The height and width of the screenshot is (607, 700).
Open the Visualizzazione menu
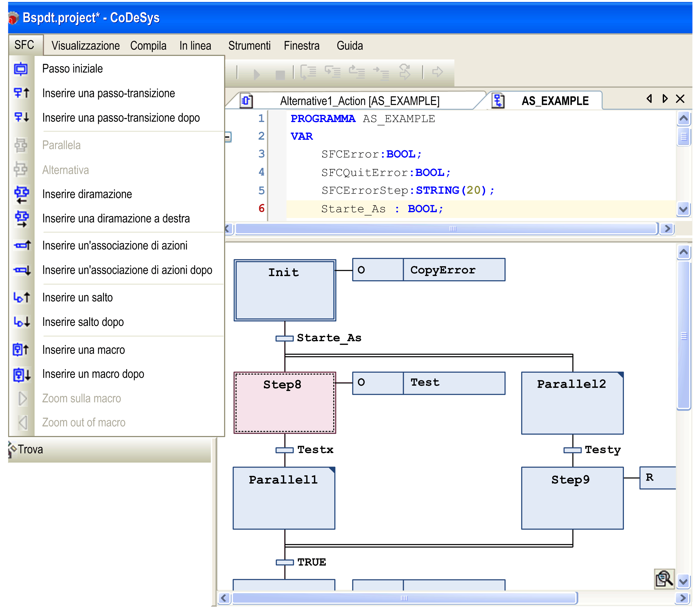click(85, 45)
